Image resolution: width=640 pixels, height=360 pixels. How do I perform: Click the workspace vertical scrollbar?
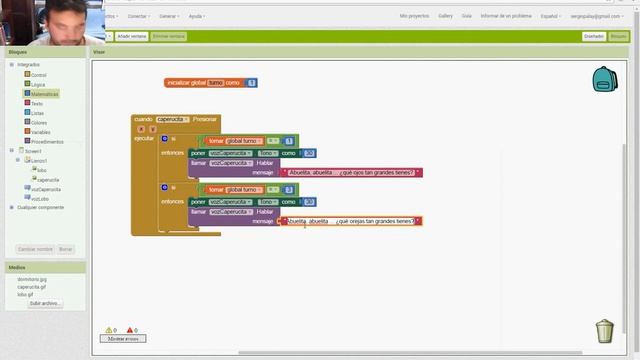pos(623,238)
